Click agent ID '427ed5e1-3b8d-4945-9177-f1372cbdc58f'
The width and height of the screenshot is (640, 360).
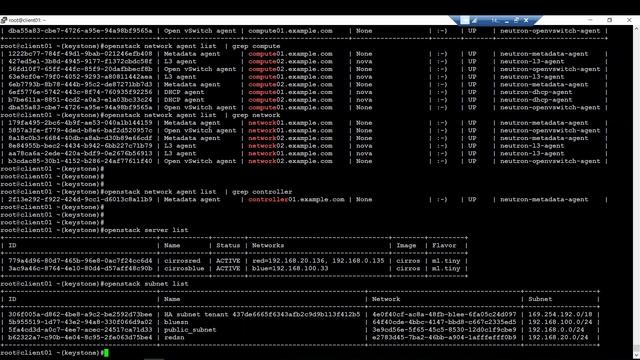click(80, 62)
